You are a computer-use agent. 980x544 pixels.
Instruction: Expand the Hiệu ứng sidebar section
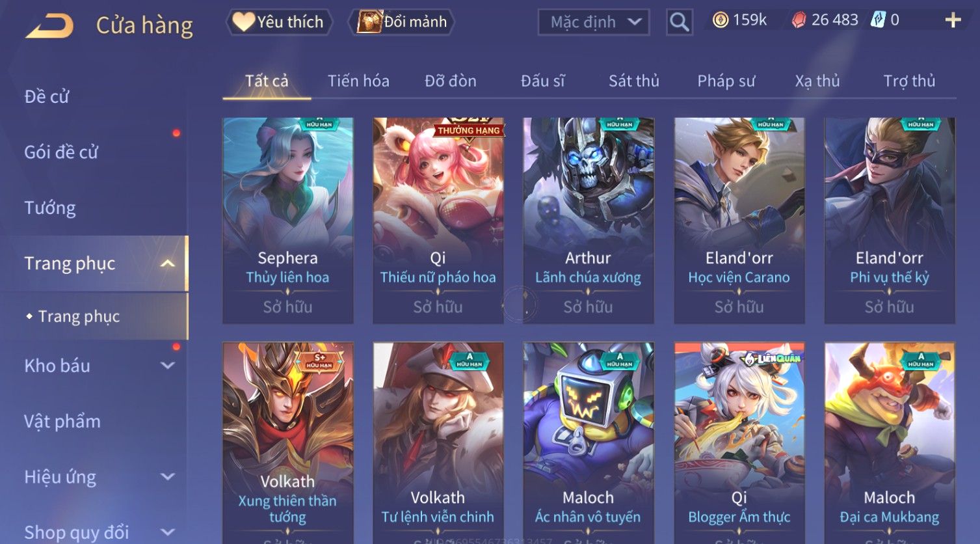point(167,476)
